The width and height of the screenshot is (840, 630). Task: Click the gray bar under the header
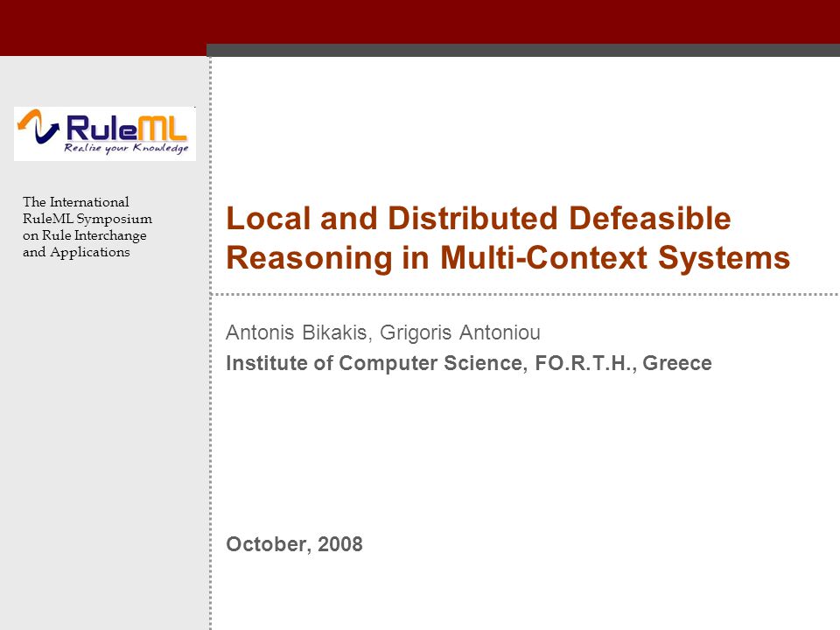point(523,50)
